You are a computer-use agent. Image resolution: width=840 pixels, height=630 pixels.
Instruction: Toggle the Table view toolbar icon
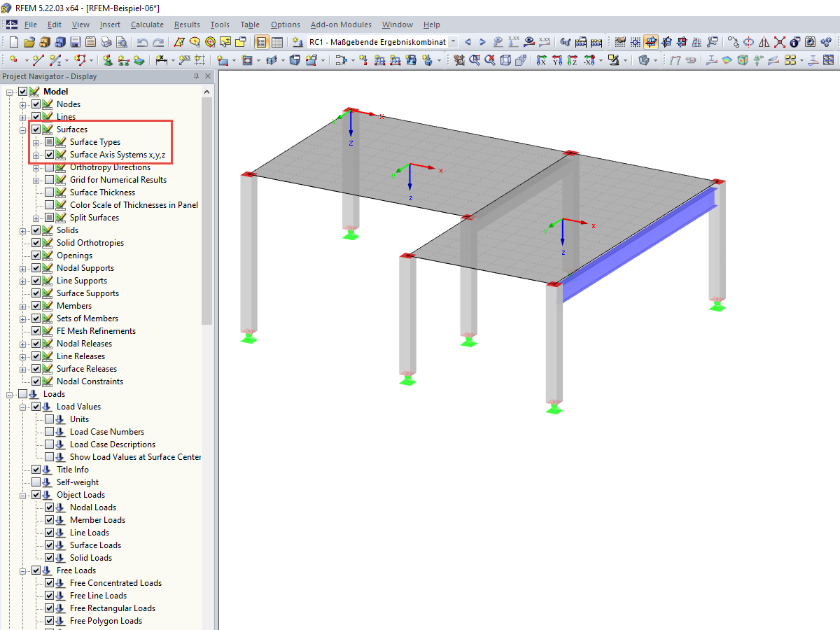(x=277, y=42)
